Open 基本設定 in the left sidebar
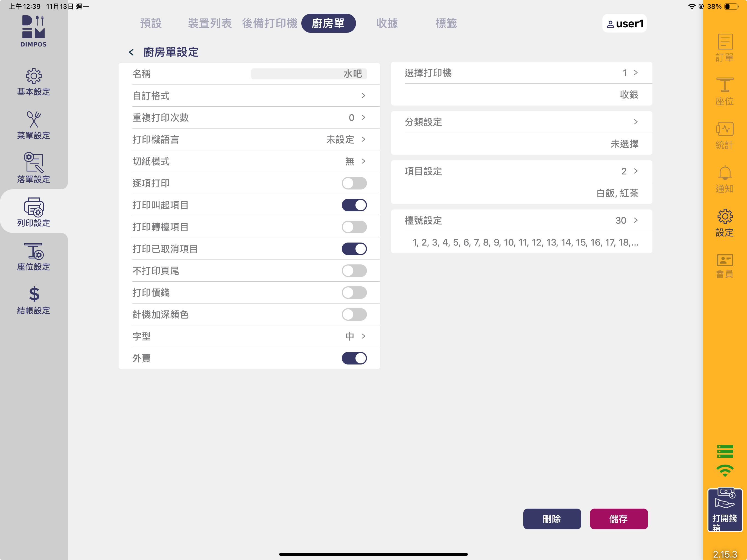The width and height of the screenshot is (747, 560). pyautogui.click(x=33, y=82)
